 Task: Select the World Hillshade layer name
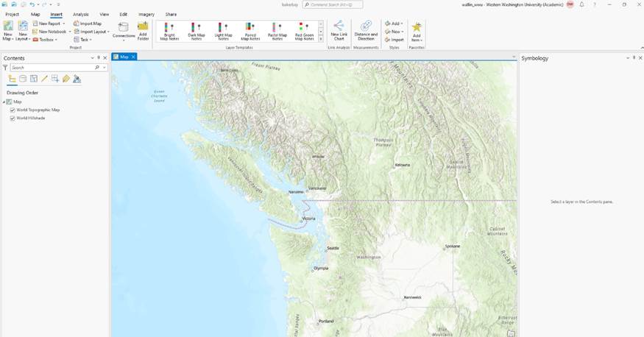click(31, 118)
